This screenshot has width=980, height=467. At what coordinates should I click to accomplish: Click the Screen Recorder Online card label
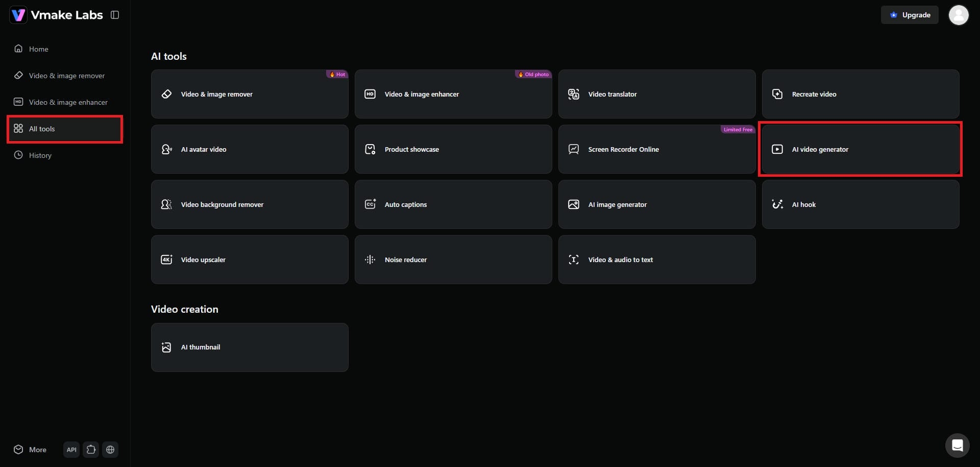click(x=624, y=149)
